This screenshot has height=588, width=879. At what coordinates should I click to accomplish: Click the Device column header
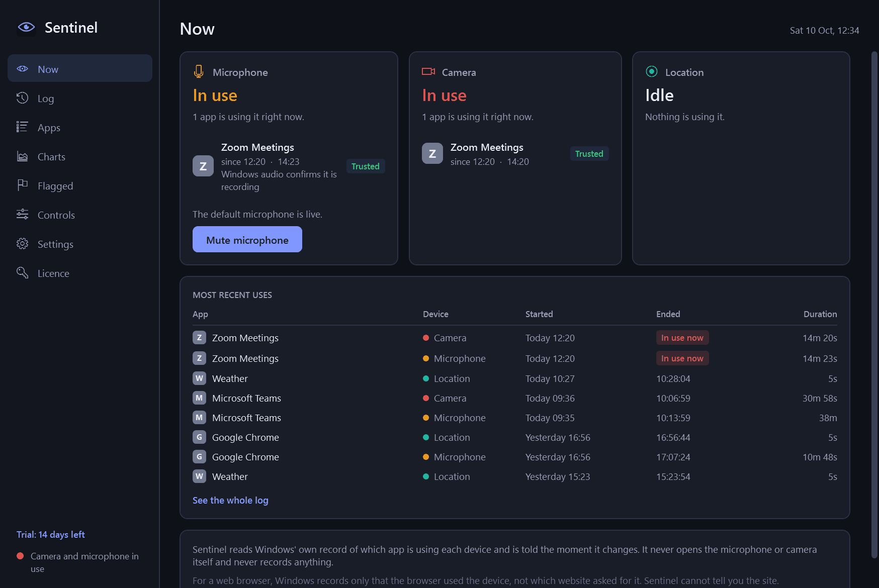click(x=435, y=314)
